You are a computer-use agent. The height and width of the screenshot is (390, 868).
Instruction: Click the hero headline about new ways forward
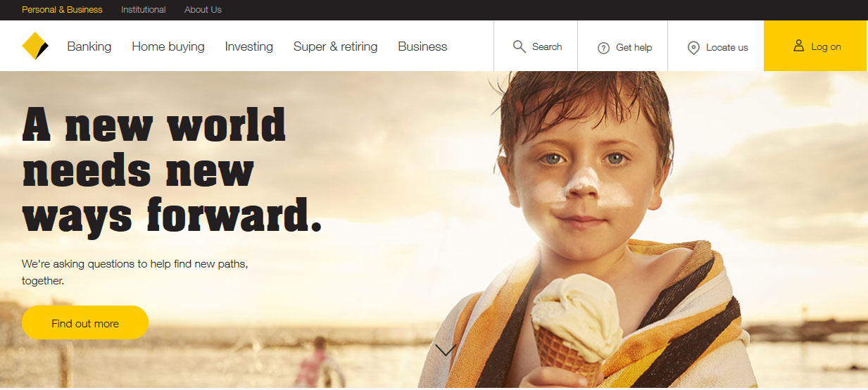pyautogui.click(x=172, y=169)
